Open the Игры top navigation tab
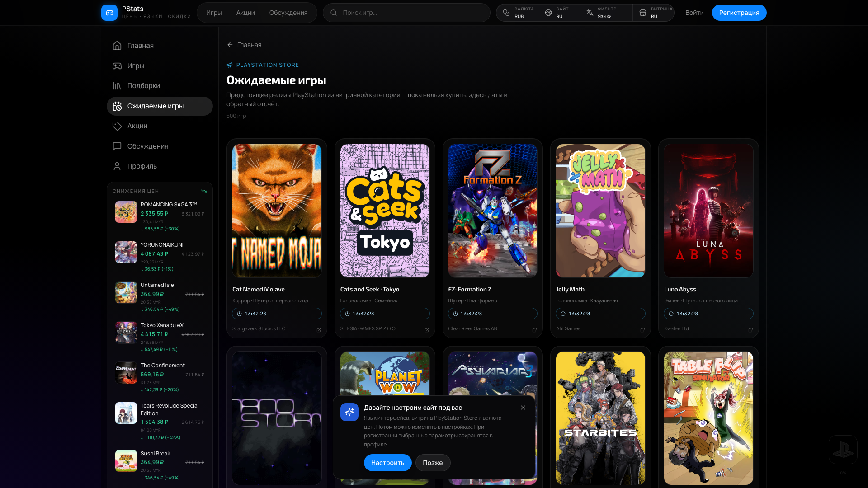868x488 pixels. point(214,13)
